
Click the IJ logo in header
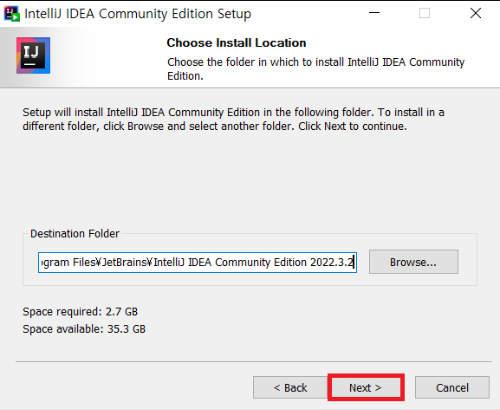(x=33, y=55)
